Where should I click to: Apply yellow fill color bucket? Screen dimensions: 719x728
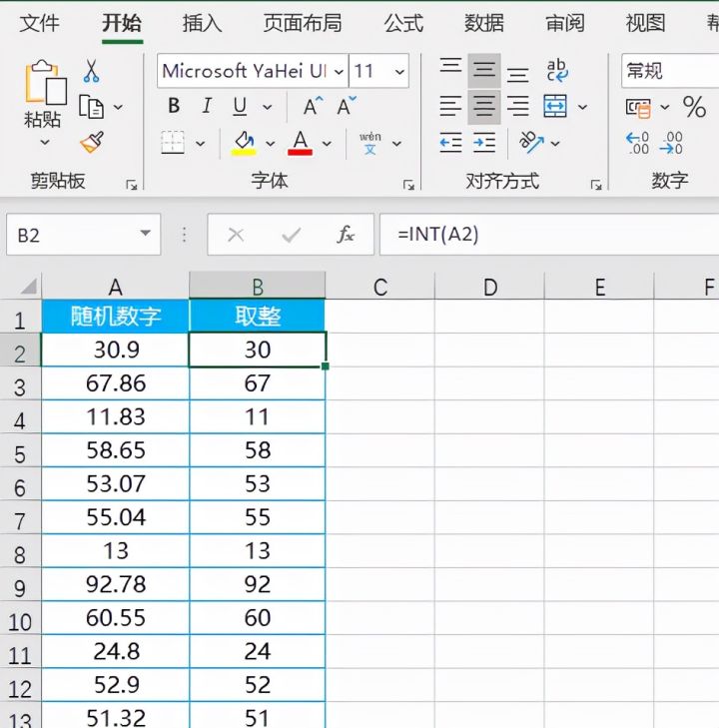point(244,143)
